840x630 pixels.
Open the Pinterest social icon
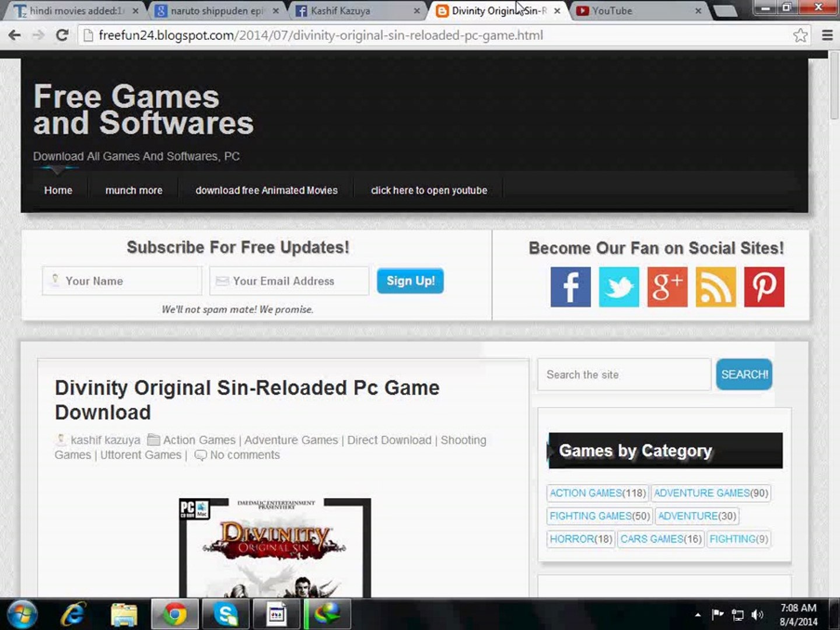[x=764, y=287]
